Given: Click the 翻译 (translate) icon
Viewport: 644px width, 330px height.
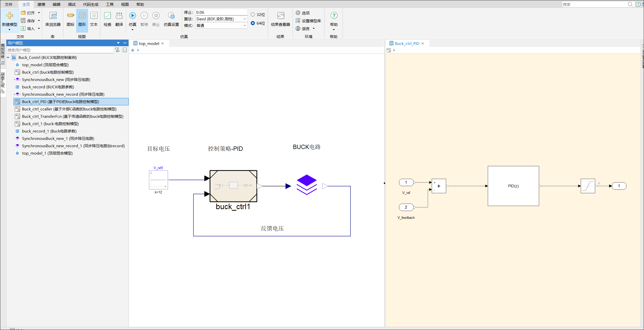Looking at the screenshot, I should (119, 16).
